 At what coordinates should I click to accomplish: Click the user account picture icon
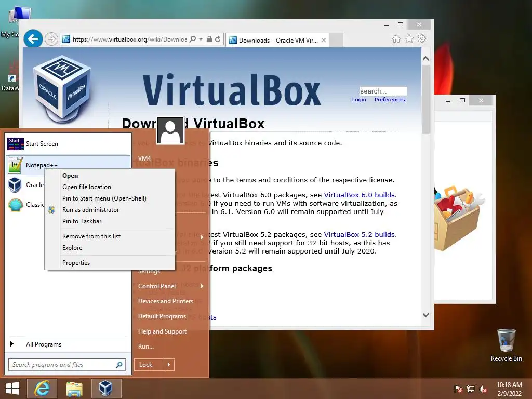[x=170, y=130]
